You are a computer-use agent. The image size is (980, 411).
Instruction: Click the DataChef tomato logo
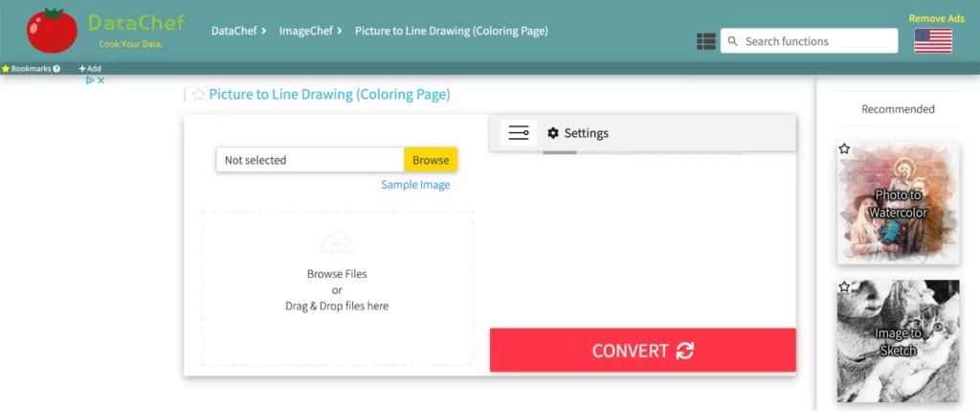52,31
